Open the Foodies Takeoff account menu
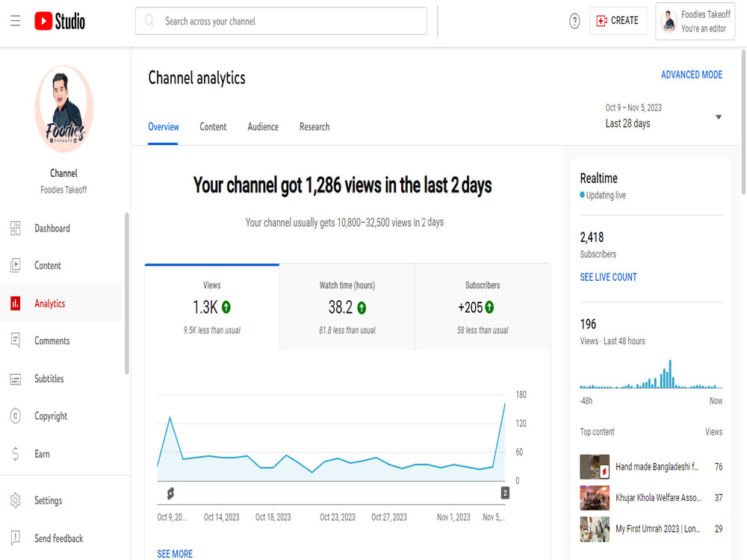 (x=694, y=21)
